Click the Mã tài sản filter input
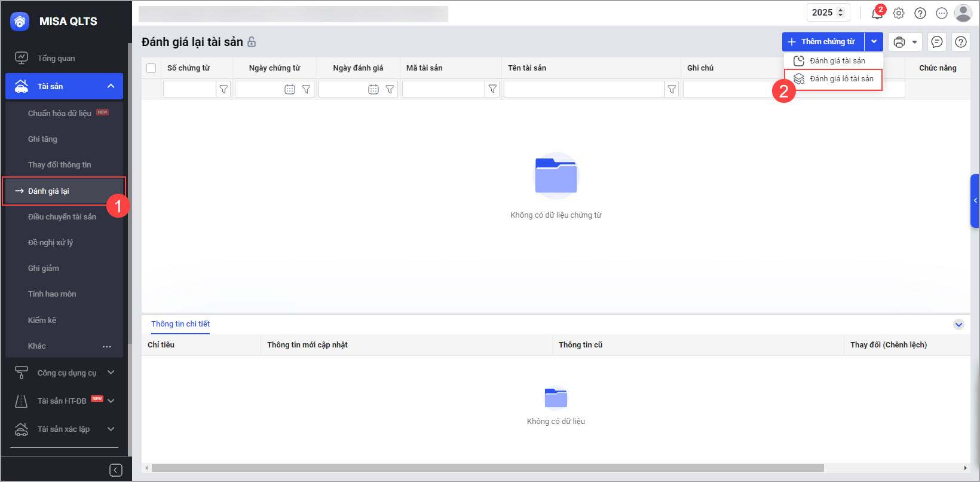 click(x=443, y=89)
